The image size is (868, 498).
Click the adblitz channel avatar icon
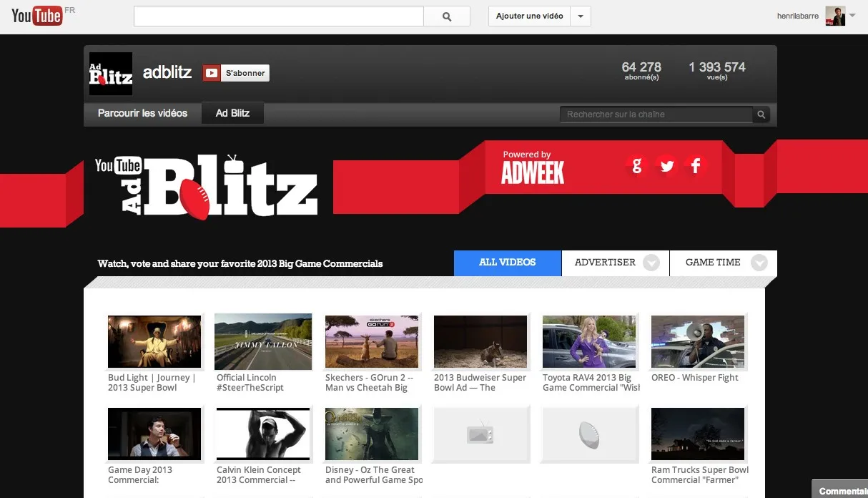pos(111,74)
